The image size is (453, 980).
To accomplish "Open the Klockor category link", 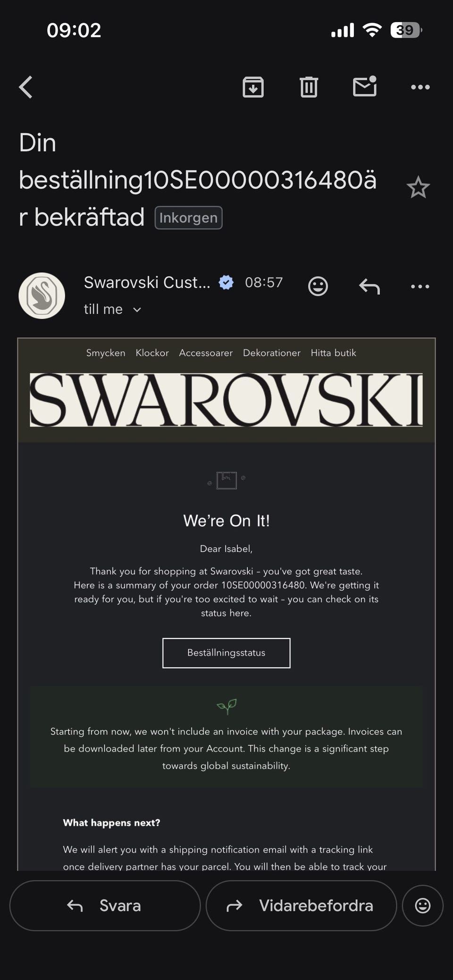I will (152, 353).
